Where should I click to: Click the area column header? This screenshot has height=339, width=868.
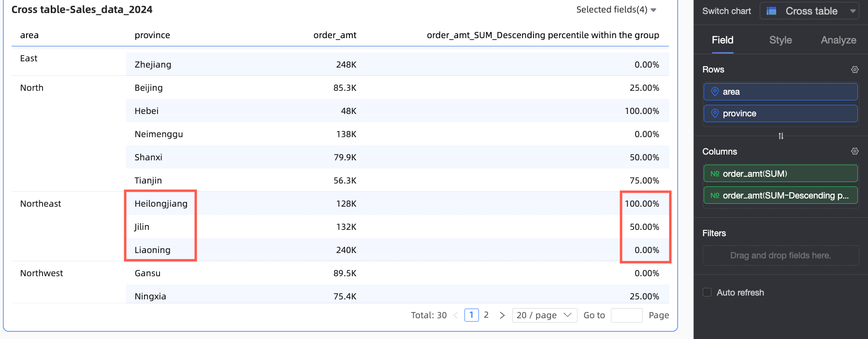(x=29, y=35)
